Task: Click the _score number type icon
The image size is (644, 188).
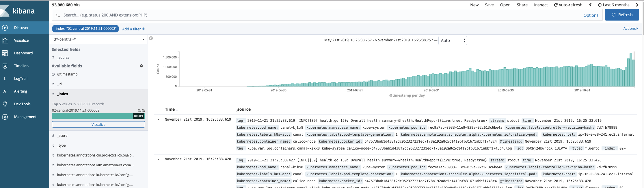Action: [53, 136]
